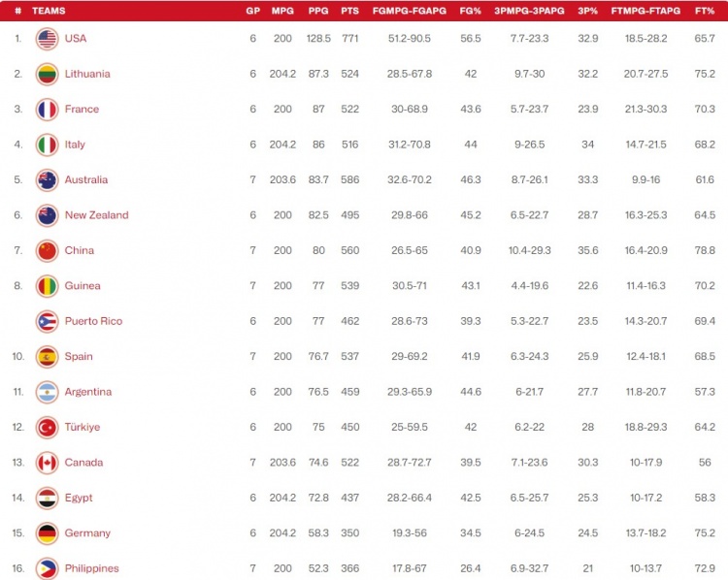Sort by the TEAMS column header
The width and height of the screenshot is (728, 580).
click(x=49, y=11)
